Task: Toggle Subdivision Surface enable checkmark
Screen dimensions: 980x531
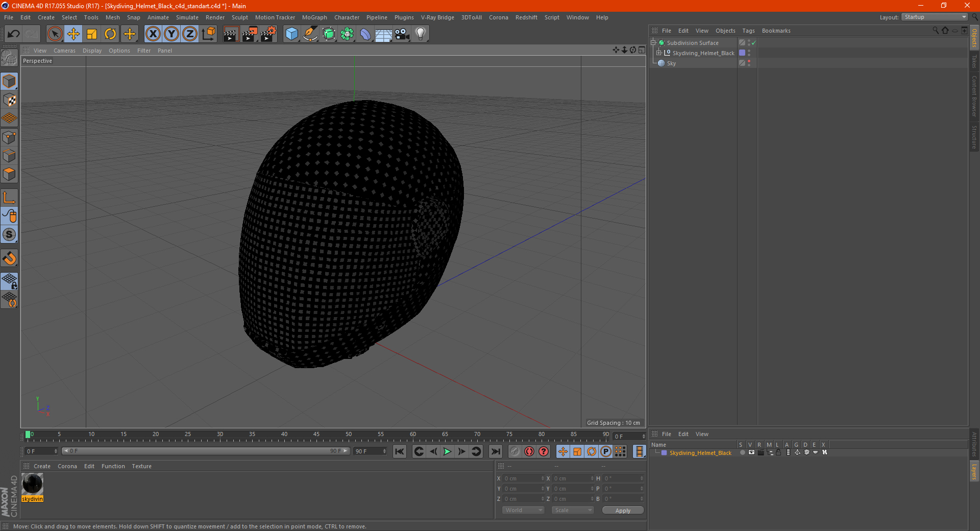Action: click(x=753, y=43)
